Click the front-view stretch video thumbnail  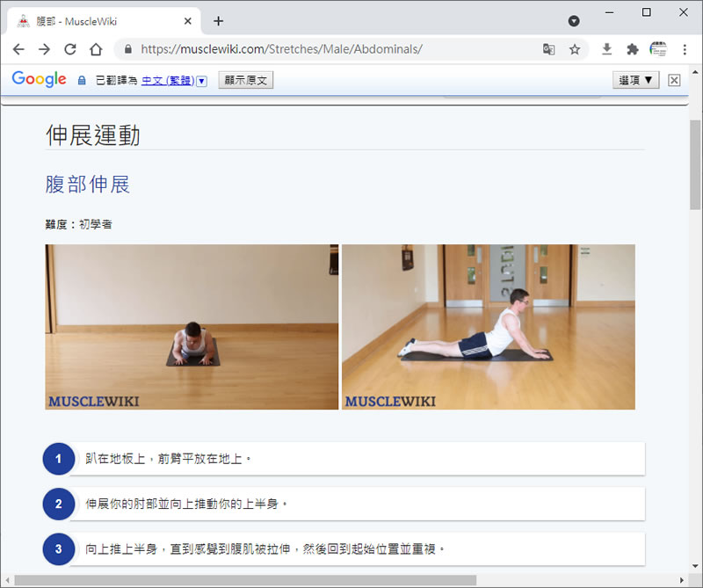pyautogui.click(x=192, y=326)
